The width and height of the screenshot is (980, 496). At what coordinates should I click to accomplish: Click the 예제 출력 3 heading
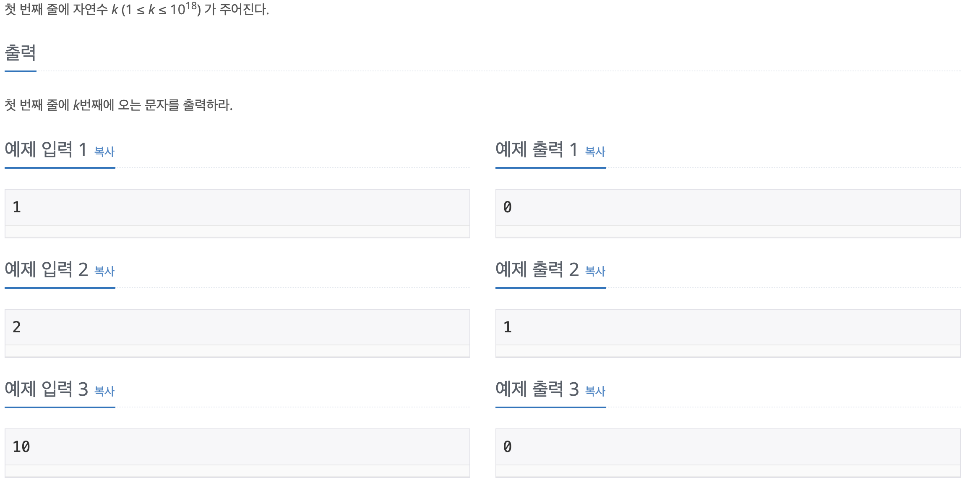(x=537, y=389)
